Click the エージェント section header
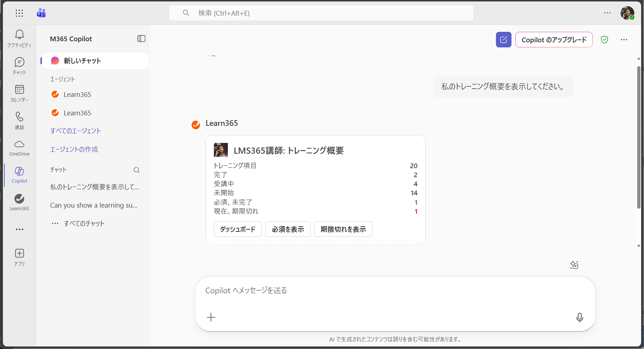The width and height of the screenshot is (644, 349). pos(62,79)
